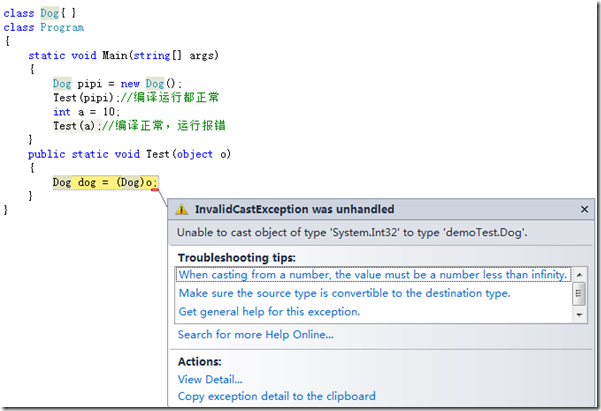
Task: Open the source type convertible tip
Action: pos(345,293)
